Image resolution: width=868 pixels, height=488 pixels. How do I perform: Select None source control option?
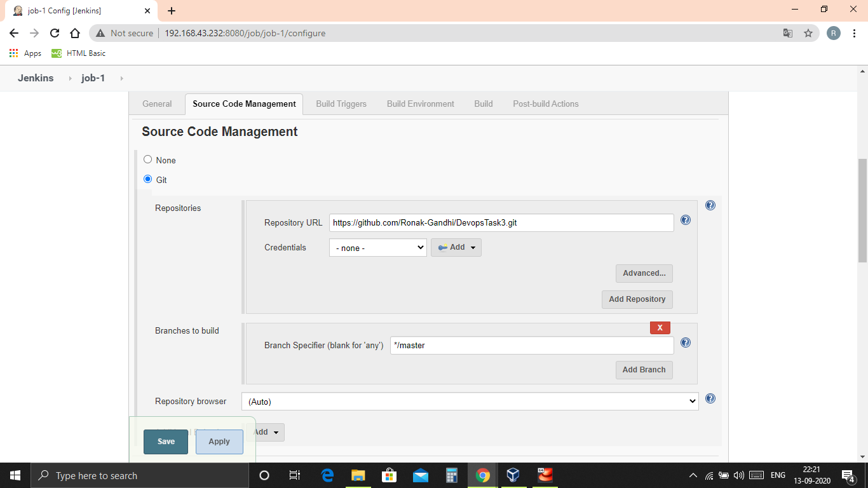click(147, 159)
